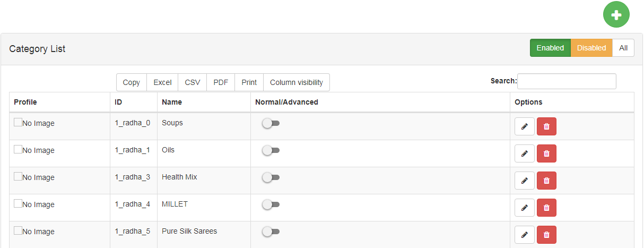Edit the Soups category with pencil icon
This screenshot has height=248, width=644.
pyautogui.click(x=525, y=126)
